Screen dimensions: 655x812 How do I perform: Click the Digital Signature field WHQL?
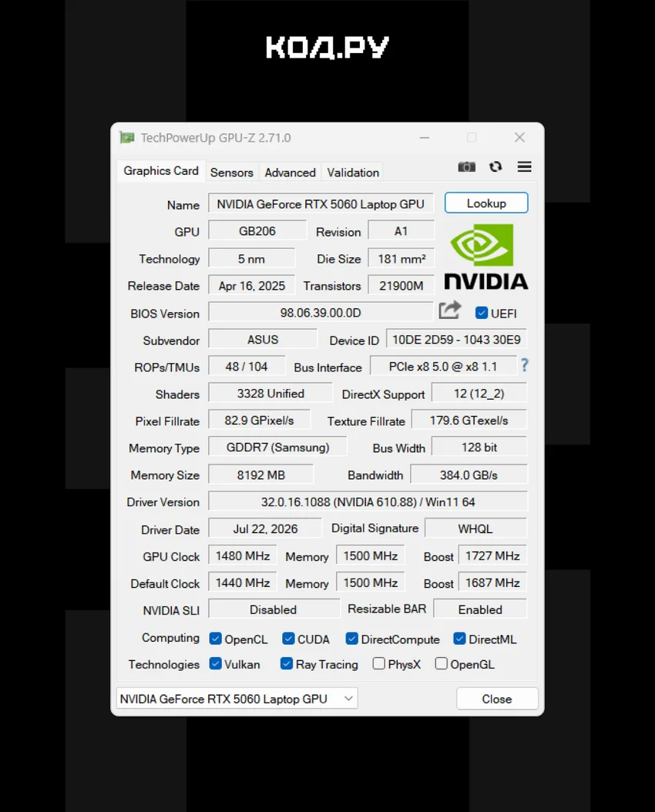coord(475,528)
